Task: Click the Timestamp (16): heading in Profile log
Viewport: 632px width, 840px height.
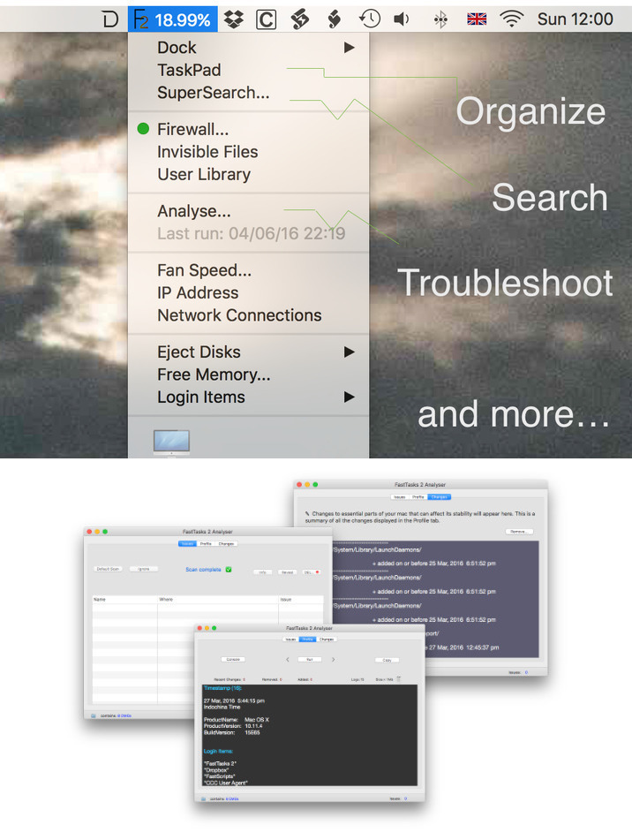Action: [222, 688]
